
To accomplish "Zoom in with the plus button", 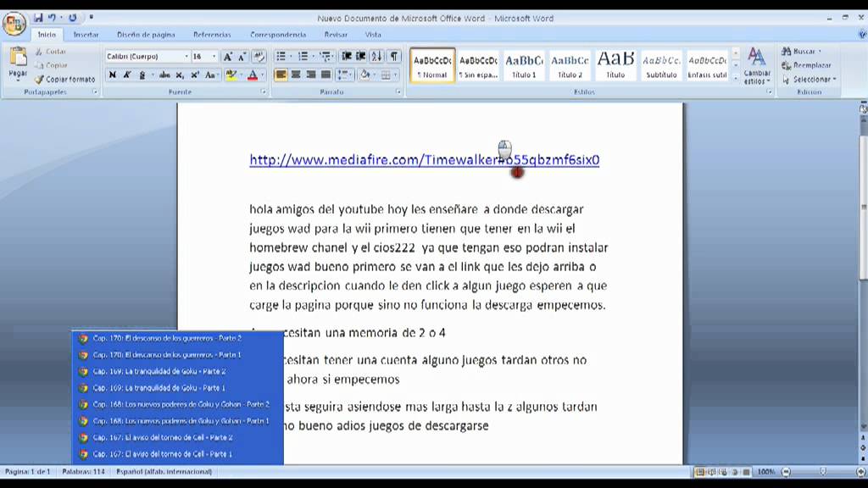I will click(x=861, y=472).
